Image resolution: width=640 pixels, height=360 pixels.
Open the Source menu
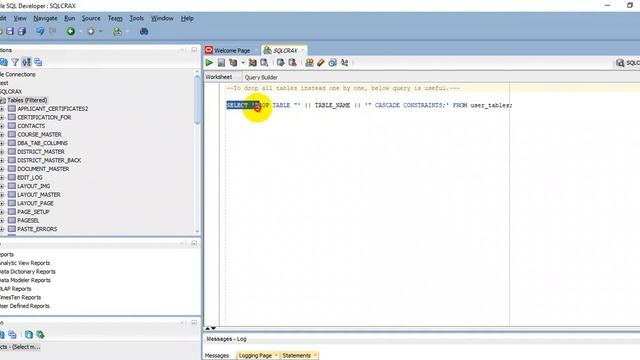point(91,18)
